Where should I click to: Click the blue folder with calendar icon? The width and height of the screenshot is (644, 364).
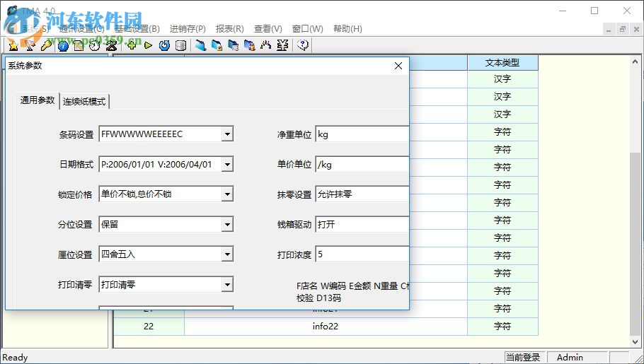tap(234, 45)
